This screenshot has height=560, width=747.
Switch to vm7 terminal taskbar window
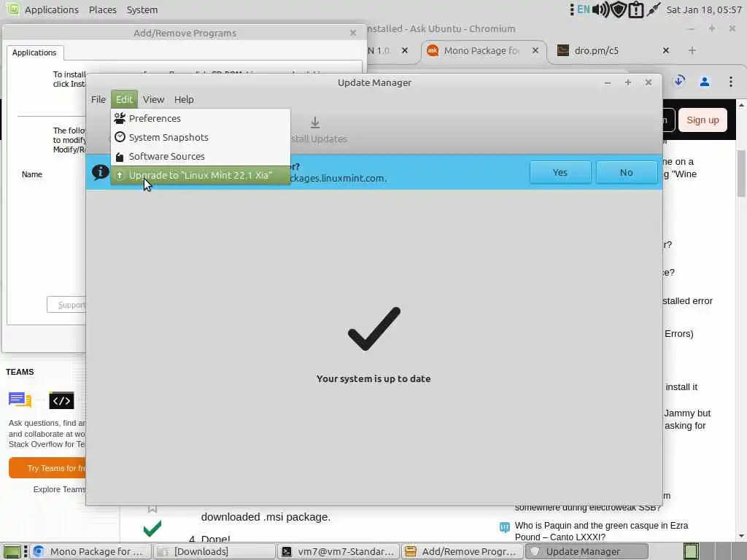click(338, 551)
